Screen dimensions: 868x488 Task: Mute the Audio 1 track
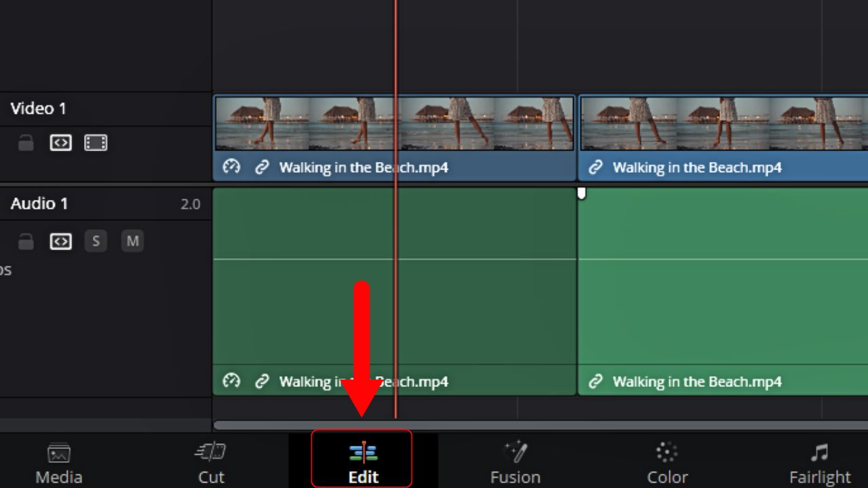(x=132, y=241)
